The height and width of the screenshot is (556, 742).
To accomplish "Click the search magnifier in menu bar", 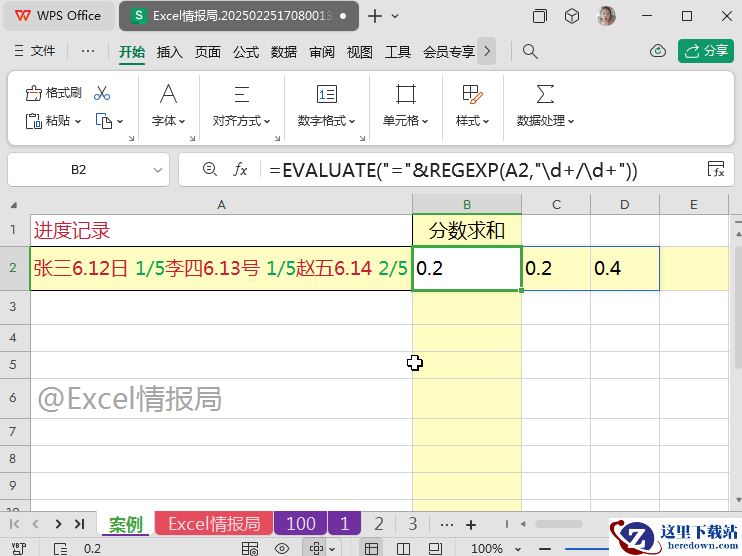I will click(x=530, y=51).
